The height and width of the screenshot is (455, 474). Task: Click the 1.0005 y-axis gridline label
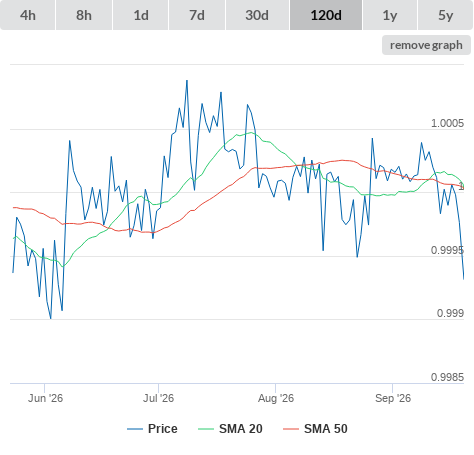[447, 123]
